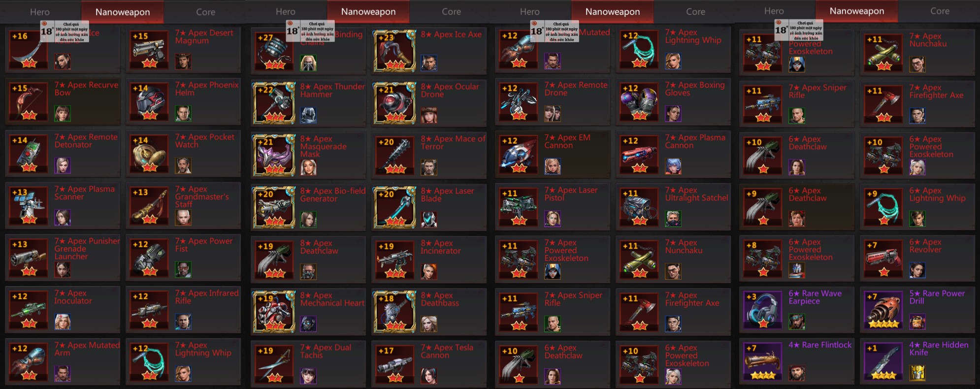Open the +19 Apex Mechanical Heart icon
980x389 pixels.
click(274, 312)
